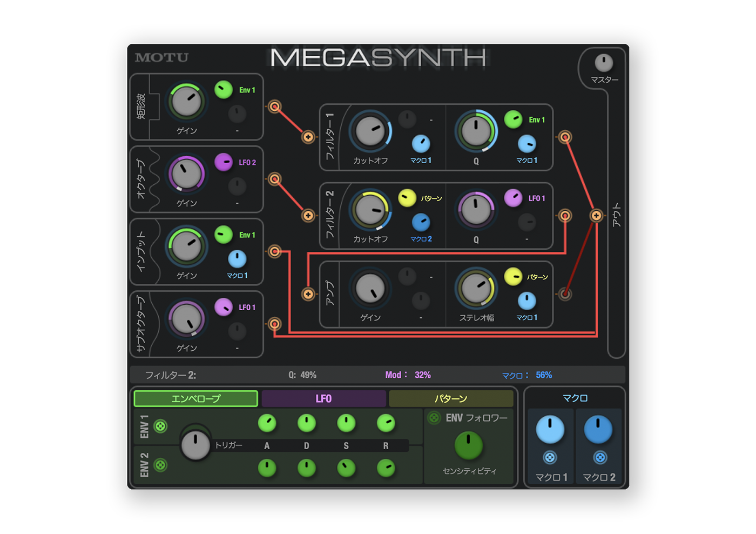Click the green Env 1 knob in インプット
Image resolution: width=756 pixels, height=534 pixels.
point(224,235)
